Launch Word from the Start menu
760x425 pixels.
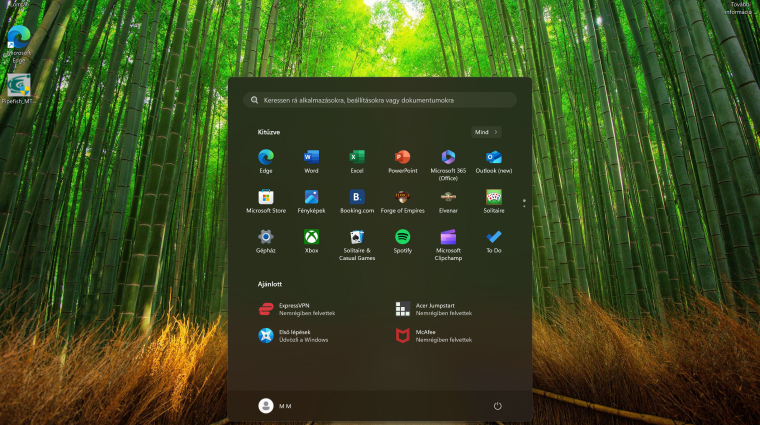[311, 161]
